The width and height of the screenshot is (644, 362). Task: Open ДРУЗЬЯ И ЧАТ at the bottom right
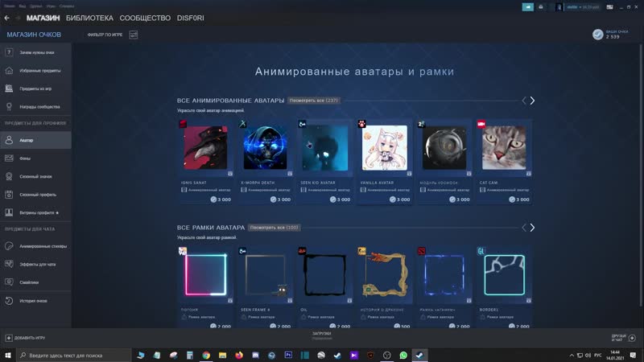[623, 338]
